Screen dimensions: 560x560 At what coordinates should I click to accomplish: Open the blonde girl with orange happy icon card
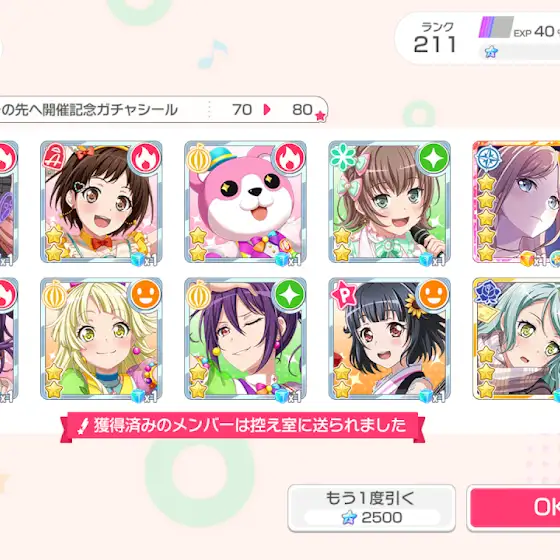[101, 339]
